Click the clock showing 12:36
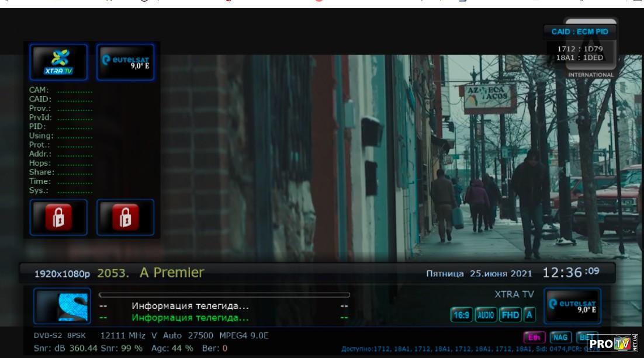Screen dimensions: 644x358 pos(569,273)
